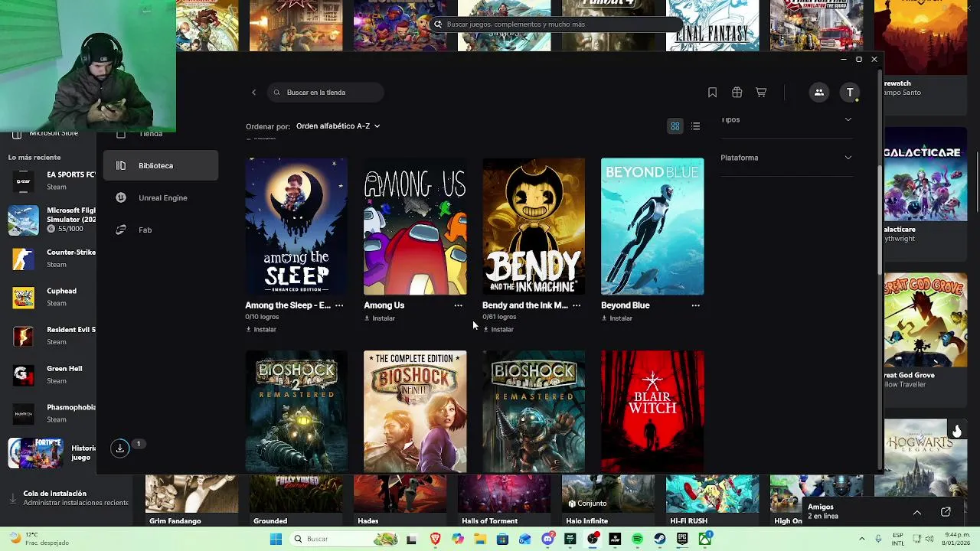Open Resident Evil 5 in Xbox recents

[x=51, y=336]
